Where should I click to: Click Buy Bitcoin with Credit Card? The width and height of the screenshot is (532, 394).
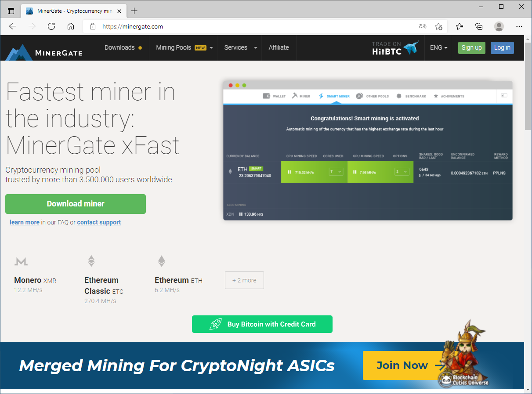pyautogui.click(x=262, y=324)
